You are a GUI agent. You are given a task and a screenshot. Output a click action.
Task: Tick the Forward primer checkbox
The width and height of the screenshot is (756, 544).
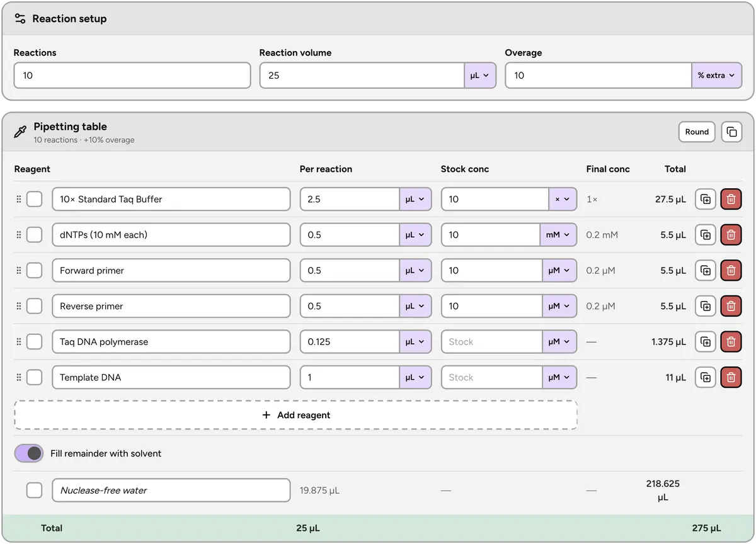34,271
